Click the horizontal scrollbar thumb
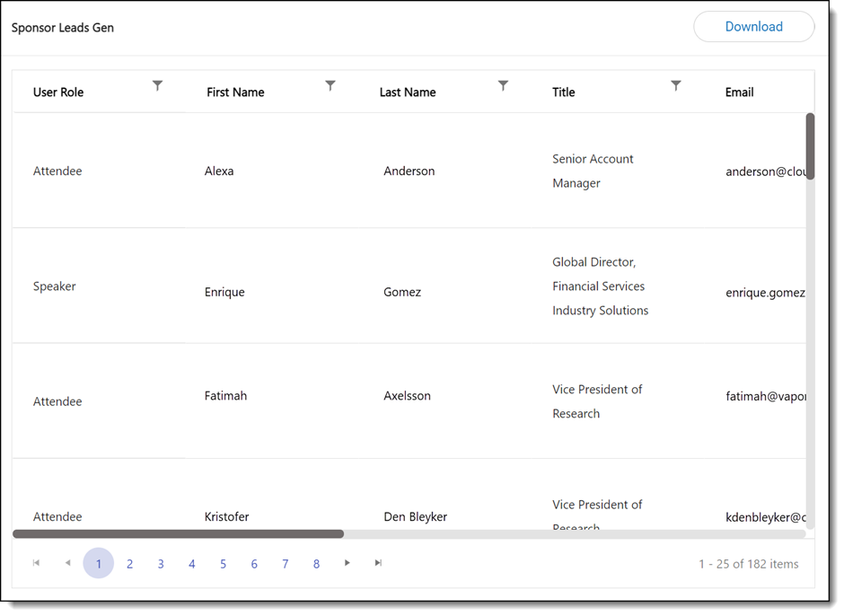The image size is (844, 616). (x=178, y=534)
